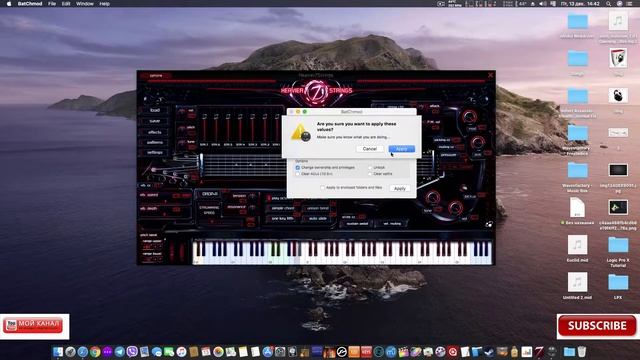Open Notification Center icon in menu bar
Screen dimensions: 640x360
pyautogui.click(x=629, y=4)
